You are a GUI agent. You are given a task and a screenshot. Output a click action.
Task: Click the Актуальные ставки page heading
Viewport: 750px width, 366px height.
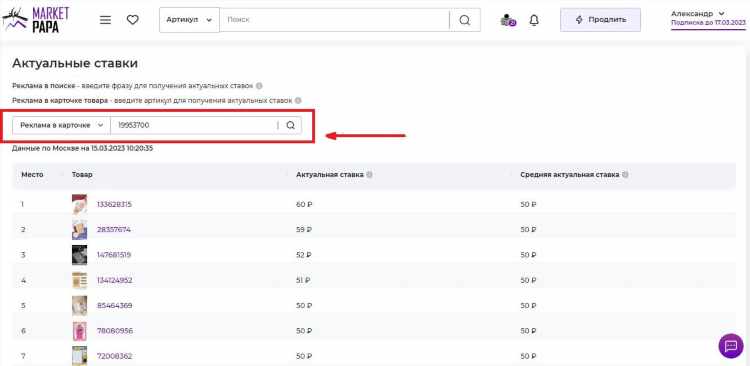pos(75,63)
